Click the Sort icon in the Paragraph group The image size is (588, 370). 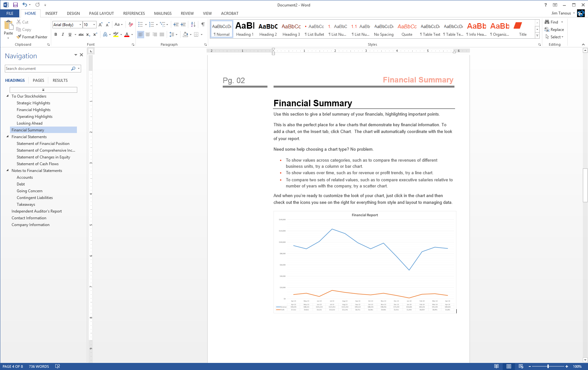click(193, 24)
